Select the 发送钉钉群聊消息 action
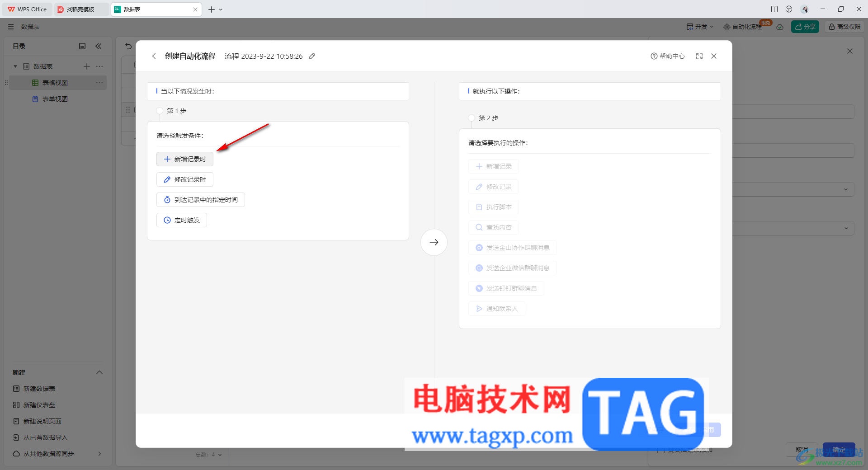The width and height of the screenshot is (868, 470). click(506, 288)
